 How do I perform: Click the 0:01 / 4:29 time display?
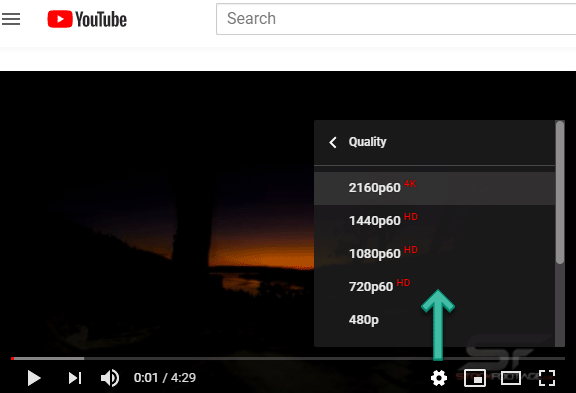tap(165, 378)
